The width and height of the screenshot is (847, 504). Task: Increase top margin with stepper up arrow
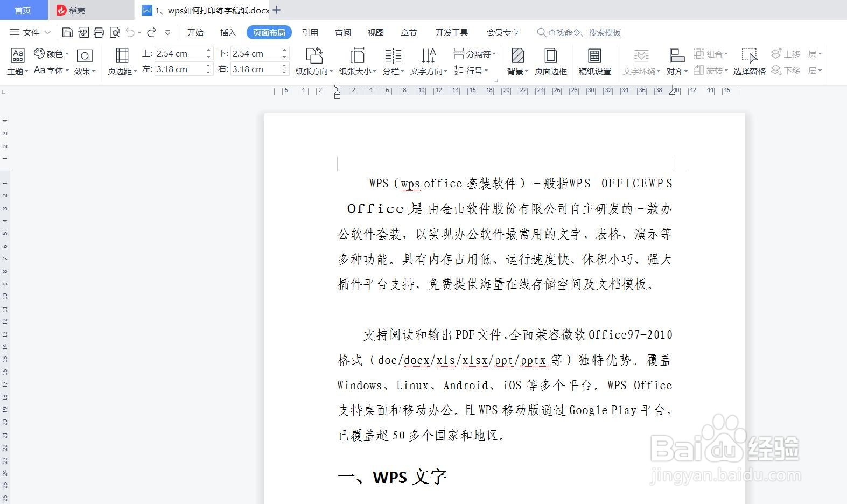click(208, 50)
